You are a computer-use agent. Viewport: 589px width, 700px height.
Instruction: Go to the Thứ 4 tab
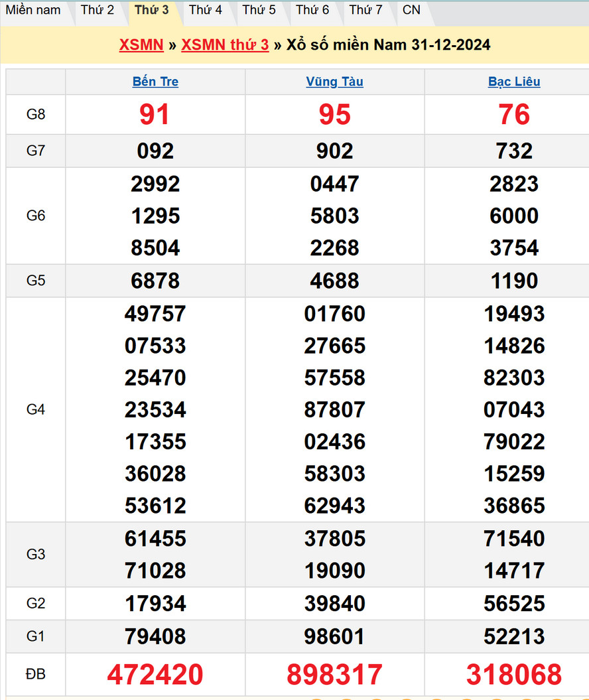205,10
